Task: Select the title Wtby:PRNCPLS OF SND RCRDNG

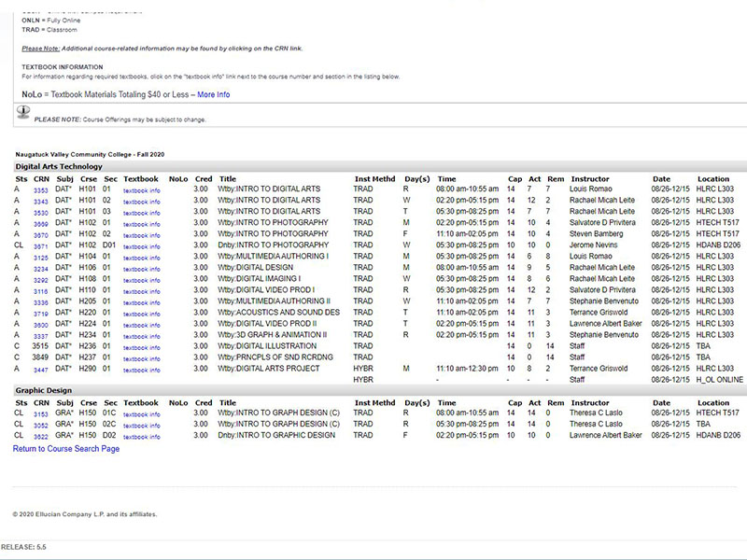Action: [x=275, y=357]
